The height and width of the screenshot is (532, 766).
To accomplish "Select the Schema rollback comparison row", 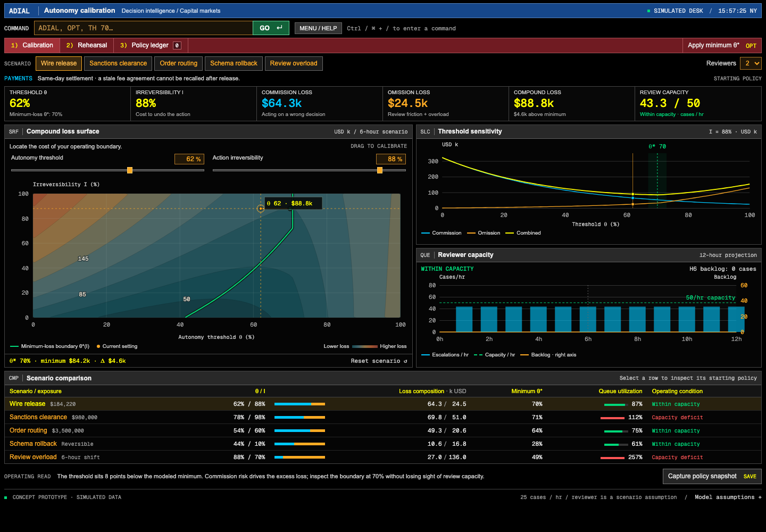I will tap(383, 444).
